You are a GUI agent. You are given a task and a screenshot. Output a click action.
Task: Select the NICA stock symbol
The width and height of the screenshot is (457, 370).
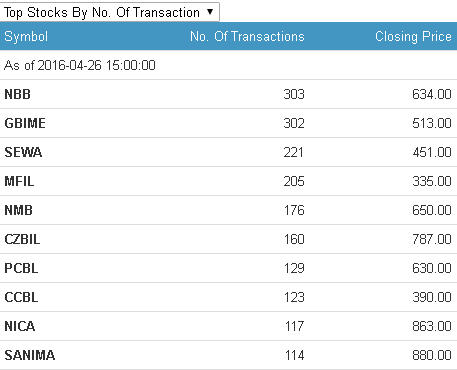pyautogui.click(x=20, y=326)
